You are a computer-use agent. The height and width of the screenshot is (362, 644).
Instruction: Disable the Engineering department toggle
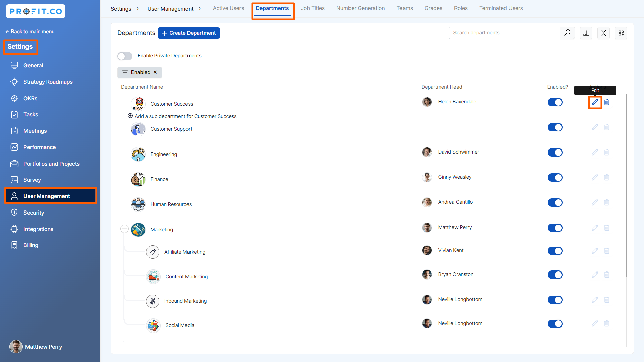tap(555, 153)
